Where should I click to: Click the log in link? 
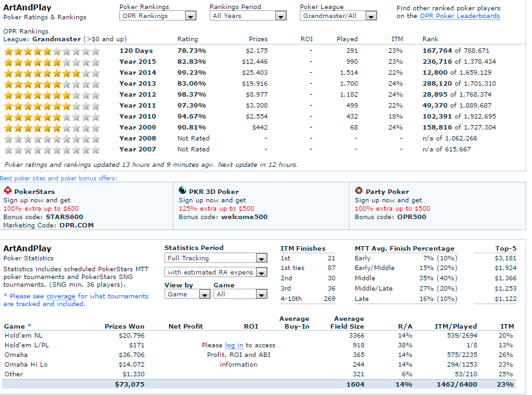234,345
